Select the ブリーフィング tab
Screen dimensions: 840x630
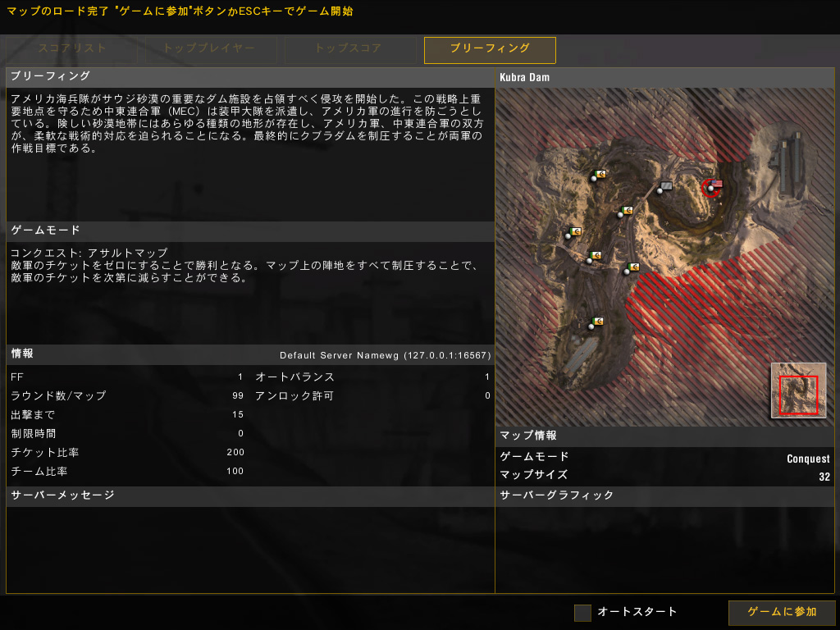coord(490,50)
